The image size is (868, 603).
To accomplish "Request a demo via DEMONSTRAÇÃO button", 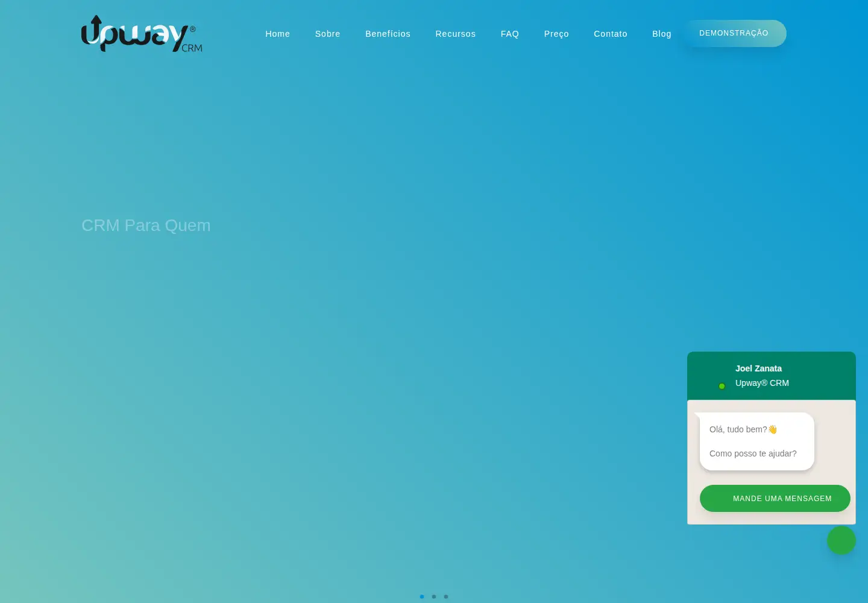I will [x=734, y=33].
